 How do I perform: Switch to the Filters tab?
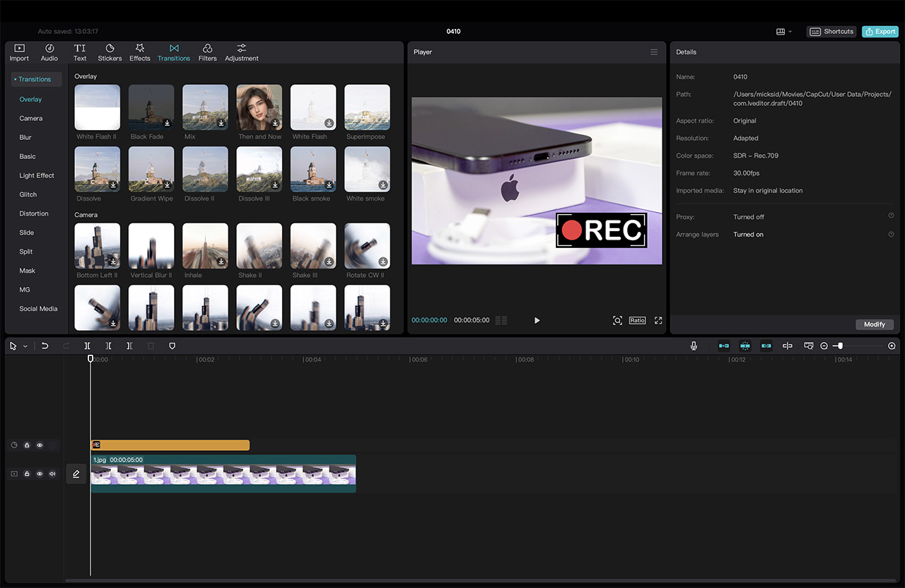tap(207, 52)
